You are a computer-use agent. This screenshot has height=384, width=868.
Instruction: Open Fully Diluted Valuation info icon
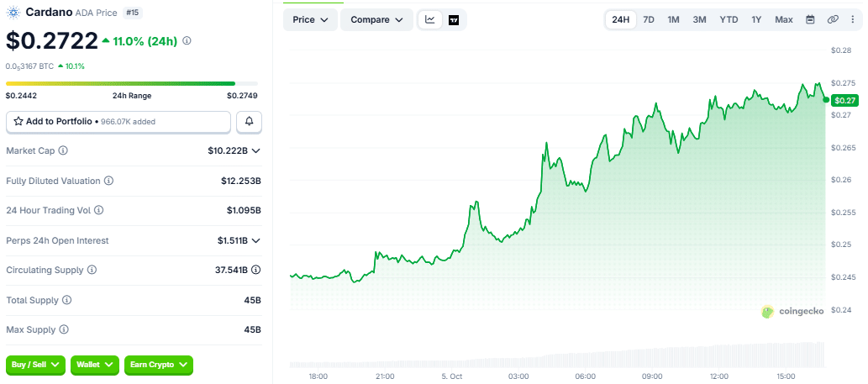click(x=109, y=181)
